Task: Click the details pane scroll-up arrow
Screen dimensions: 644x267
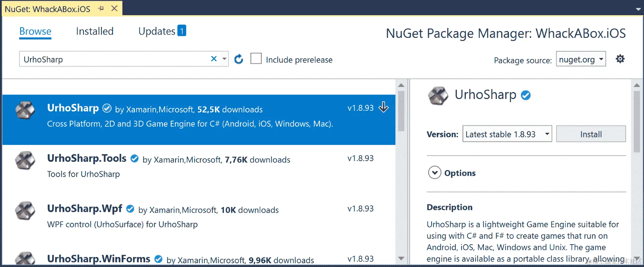Action: [637, 85]
